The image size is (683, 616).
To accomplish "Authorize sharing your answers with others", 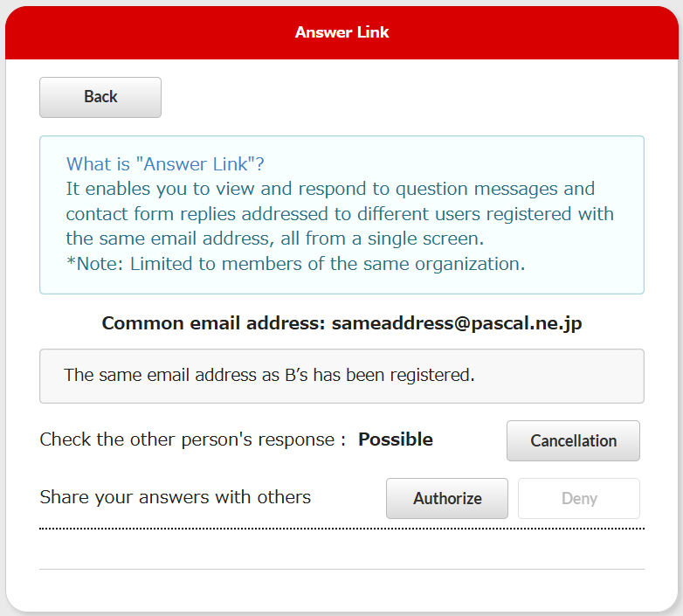I will (447, 498).
